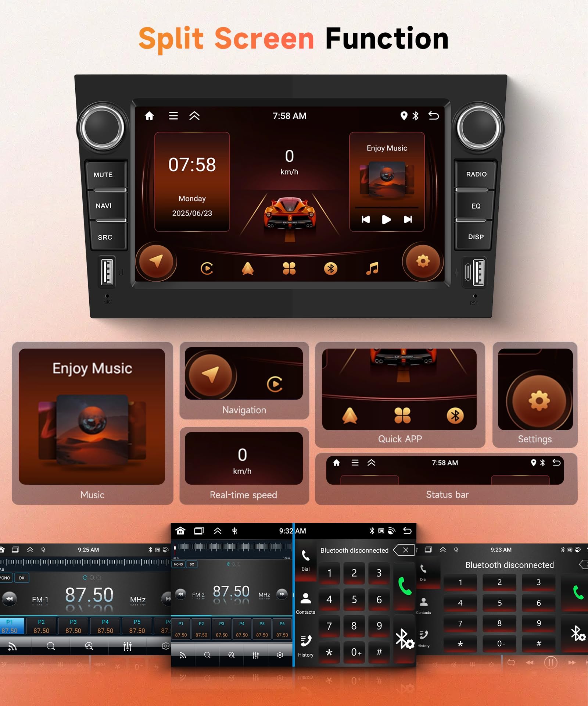Dial digit 5 on the 9:32 AM keypad
The image size is (588, 706).
354,599
